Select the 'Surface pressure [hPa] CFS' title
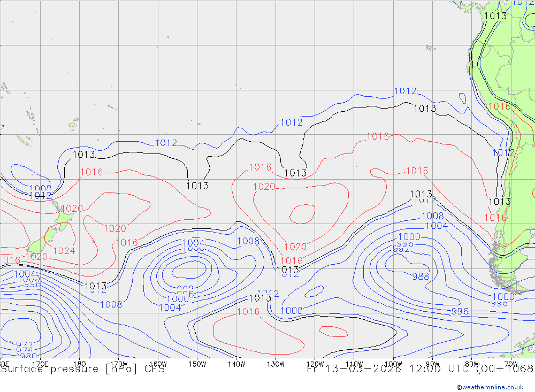The width and height of the screenshot is (535, 392). (x=82, y=369)
